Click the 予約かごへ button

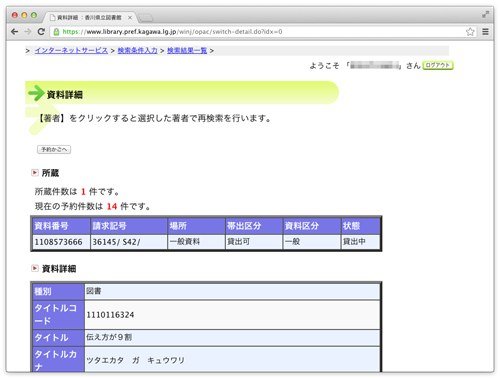[54, 149]
